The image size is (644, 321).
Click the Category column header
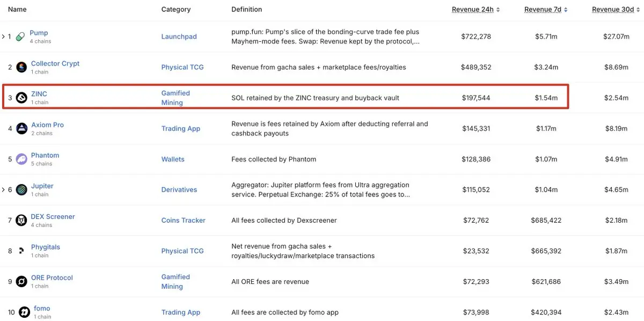pos(176,9)
